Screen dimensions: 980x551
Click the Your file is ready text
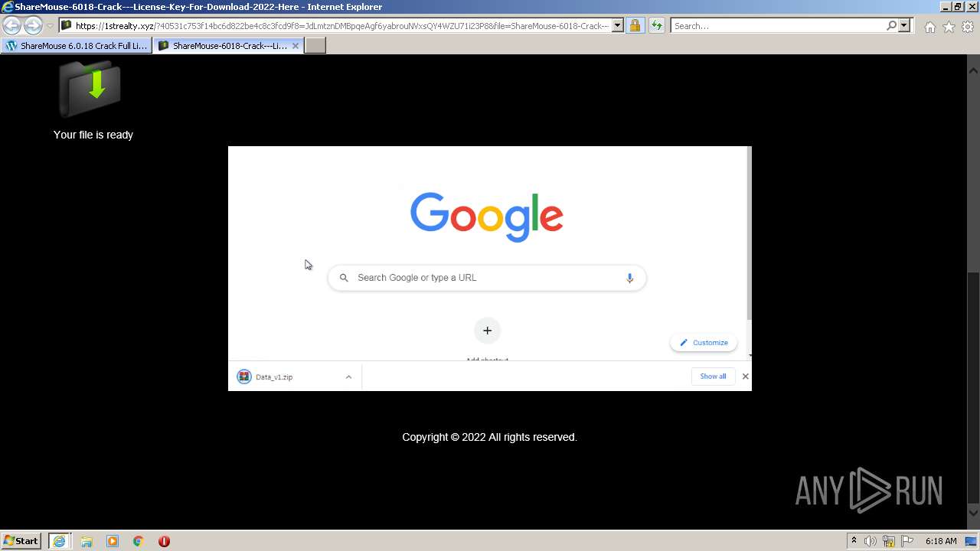(x=93, y=135)
